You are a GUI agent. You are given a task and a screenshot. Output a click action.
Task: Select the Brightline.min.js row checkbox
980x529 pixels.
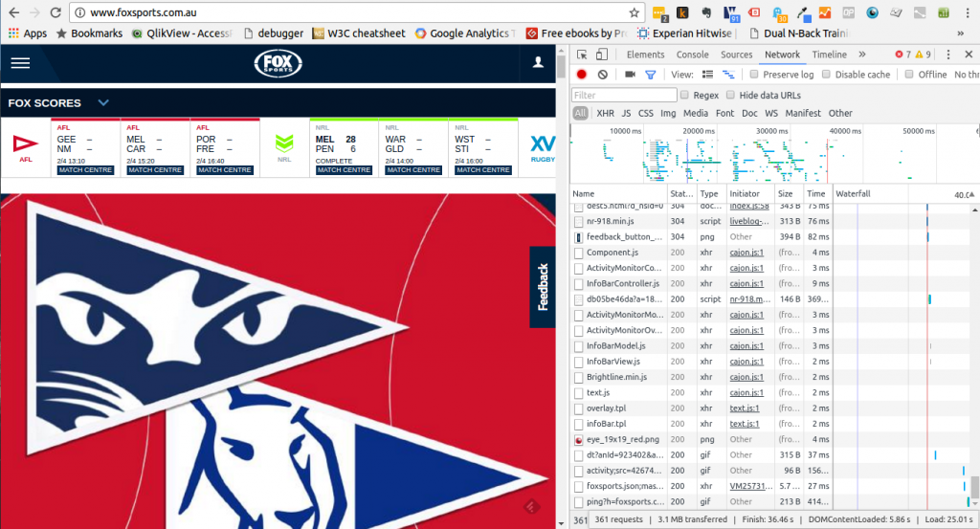tap(579, 377)
